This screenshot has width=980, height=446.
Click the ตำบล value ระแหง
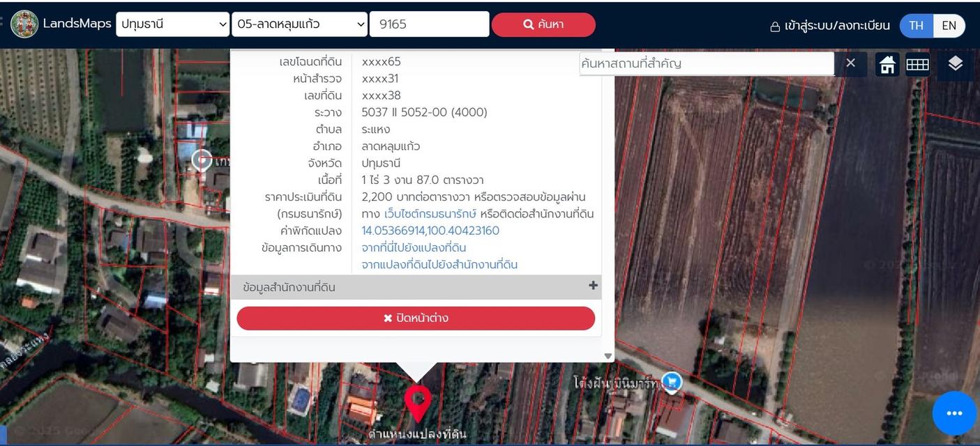tap(375, 130)
